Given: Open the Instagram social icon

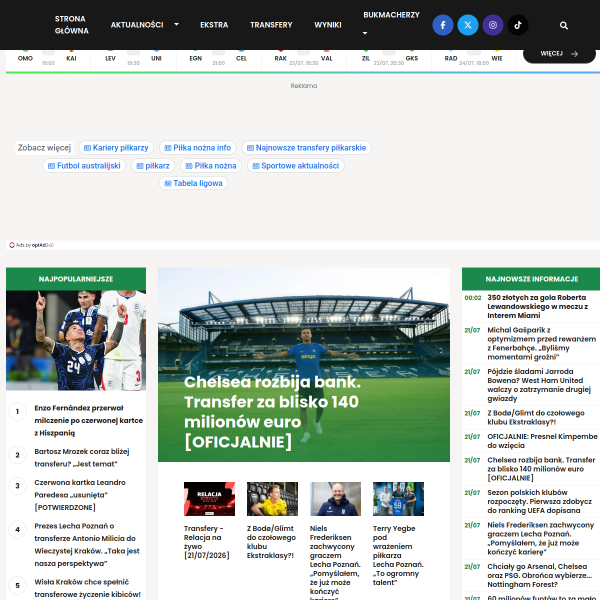Looking at the screenshot, I should click(x=493, y=25).
